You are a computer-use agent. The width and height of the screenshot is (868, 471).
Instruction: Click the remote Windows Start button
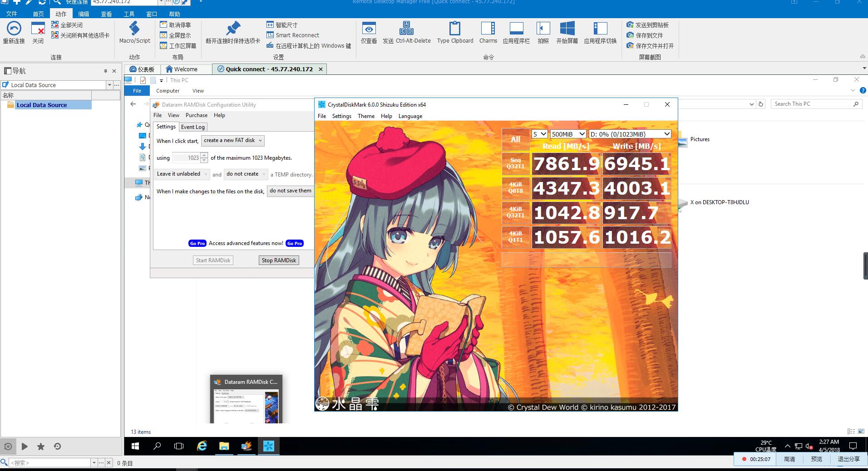[135, 446]
